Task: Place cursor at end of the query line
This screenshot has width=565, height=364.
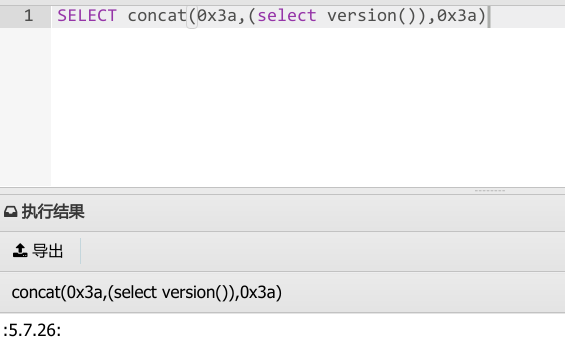Action: pos(489,17)
